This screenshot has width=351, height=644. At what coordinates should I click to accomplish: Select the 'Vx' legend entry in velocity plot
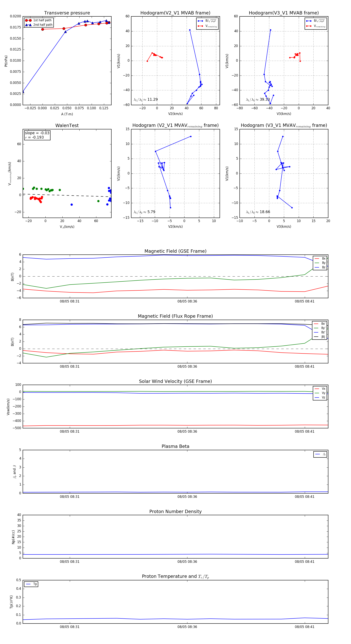click(320, 389)
